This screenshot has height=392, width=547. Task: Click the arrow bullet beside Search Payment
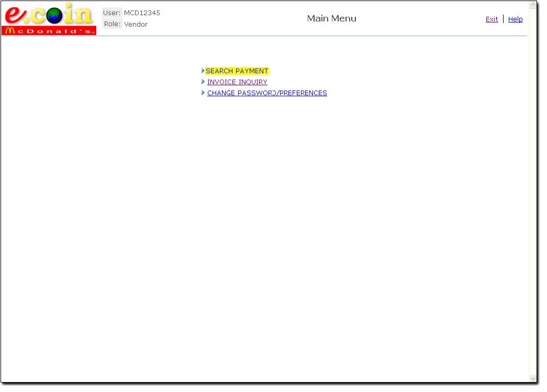203,71
